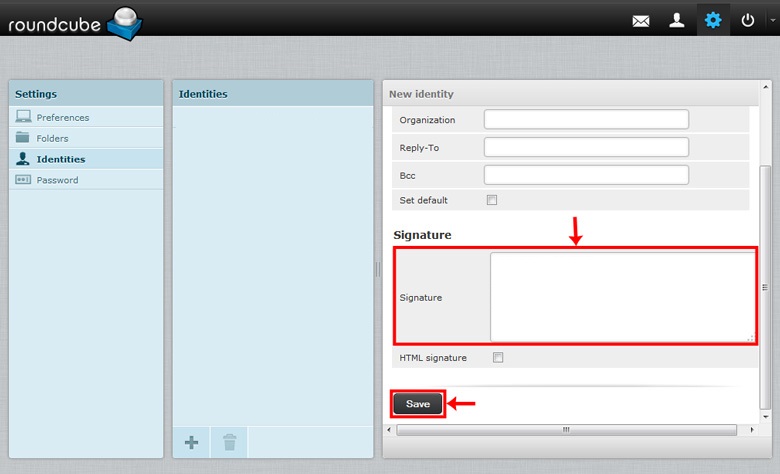Click inside the Signature text area
This screenshot has height=474, width=780.
point(622,297)
